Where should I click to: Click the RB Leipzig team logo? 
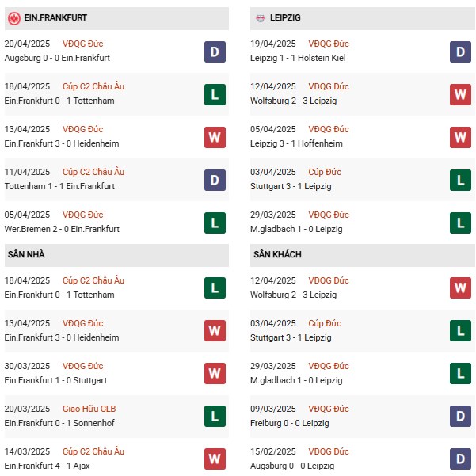pos(261,17)
